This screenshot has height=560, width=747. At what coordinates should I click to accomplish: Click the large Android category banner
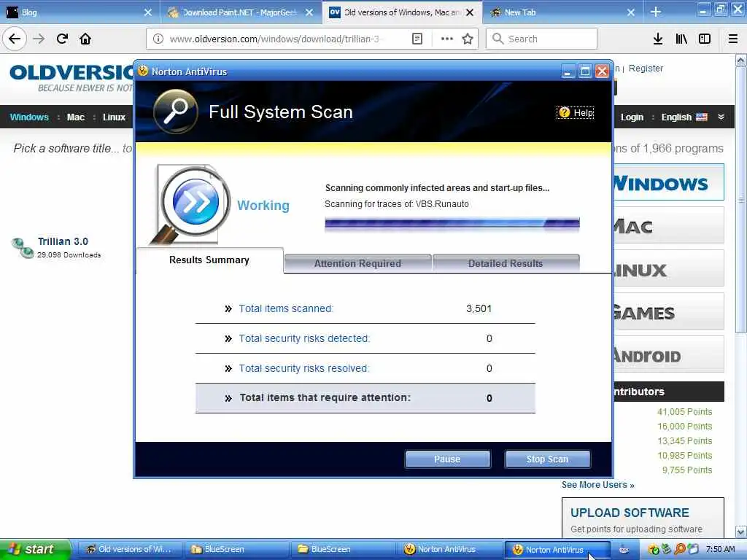pos(668,354)
